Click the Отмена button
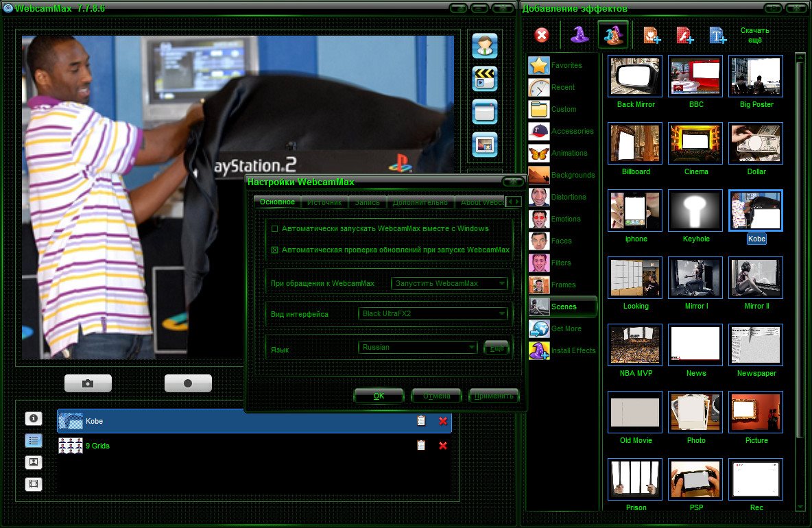The image size is (812, 528). (437, 396)
